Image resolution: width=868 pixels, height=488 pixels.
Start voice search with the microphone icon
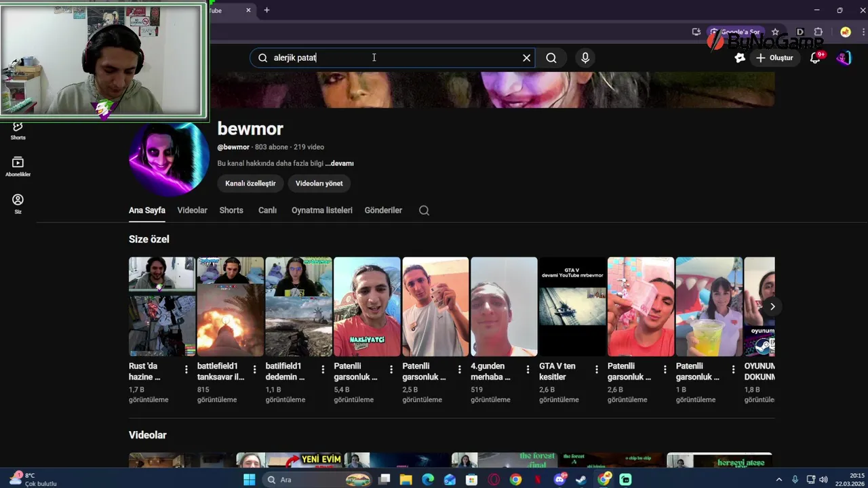(x=585, y=58)
